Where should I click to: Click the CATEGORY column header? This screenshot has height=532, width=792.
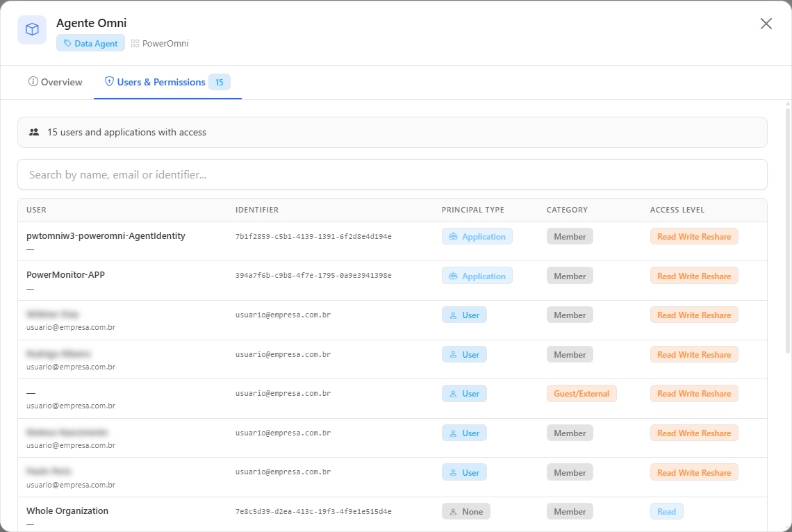(x=567, y=210)
